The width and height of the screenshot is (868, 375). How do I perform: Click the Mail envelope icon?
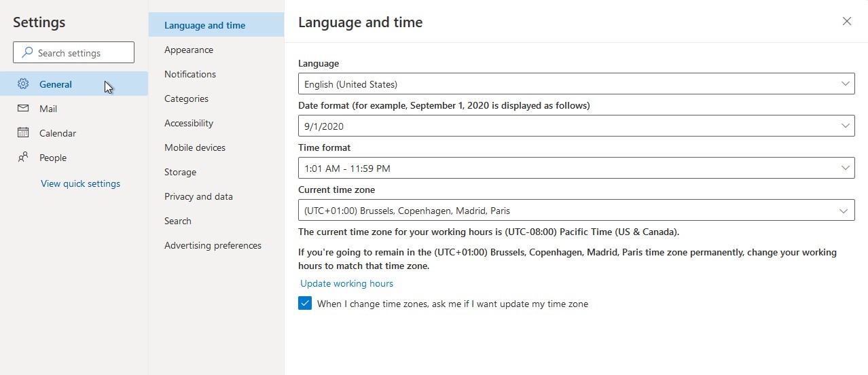point(23,109)
